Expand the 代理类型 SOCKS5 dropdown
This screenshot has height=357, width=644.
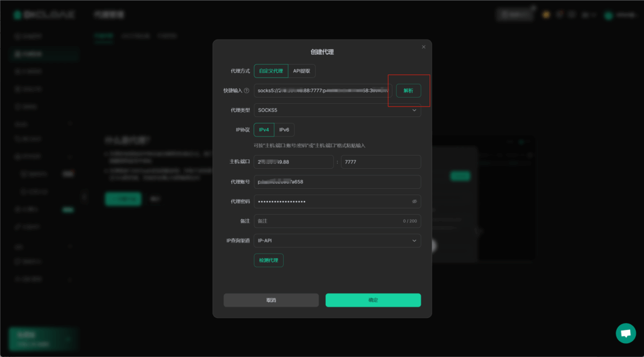point(337,110)
